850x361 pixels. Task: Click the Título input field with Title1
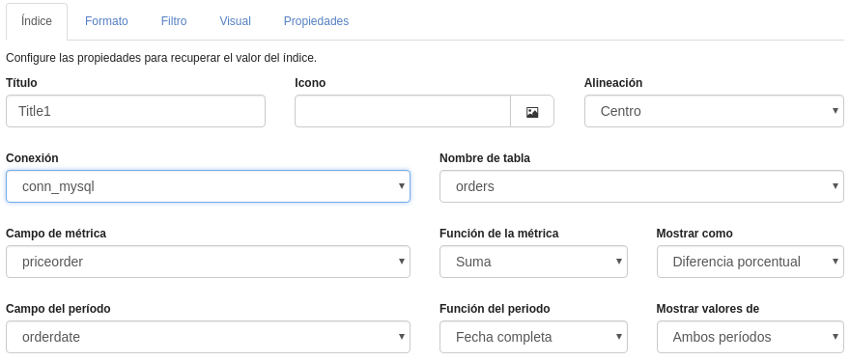point(136,111)
